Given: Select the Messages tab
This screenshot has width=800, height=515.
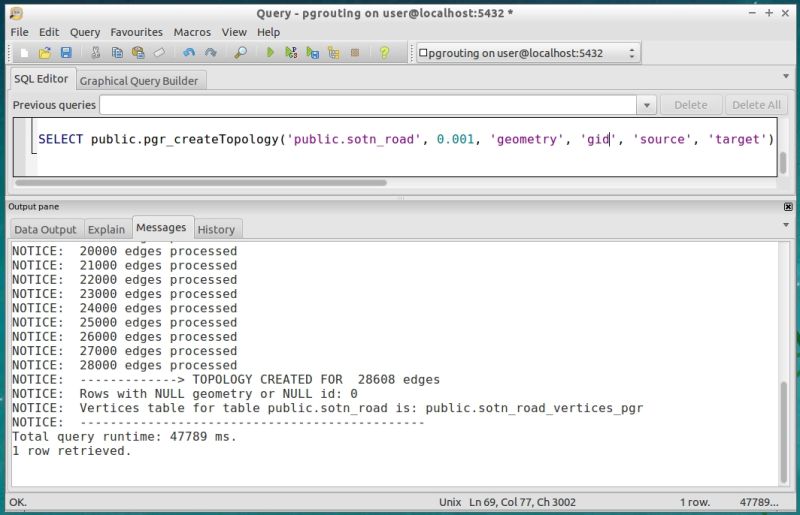Looking at the screenshot, I should (x=161, y=228).
